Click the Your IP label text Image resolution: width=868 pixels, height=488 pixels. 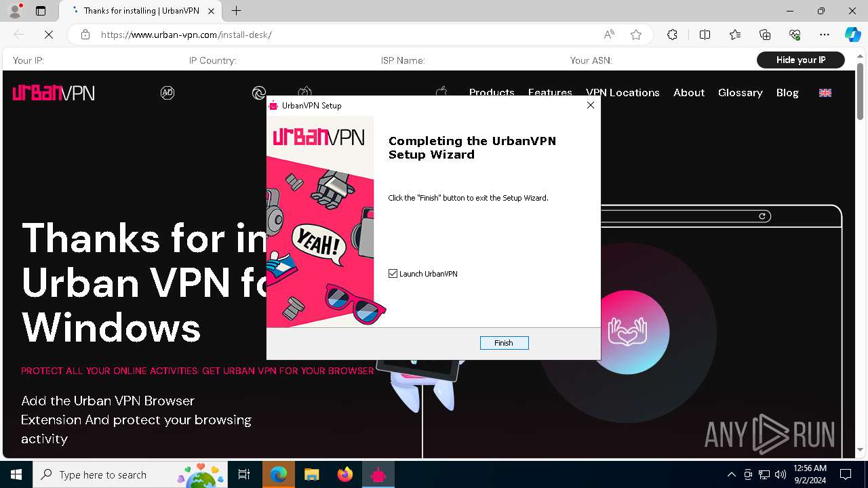pos(28,60)
